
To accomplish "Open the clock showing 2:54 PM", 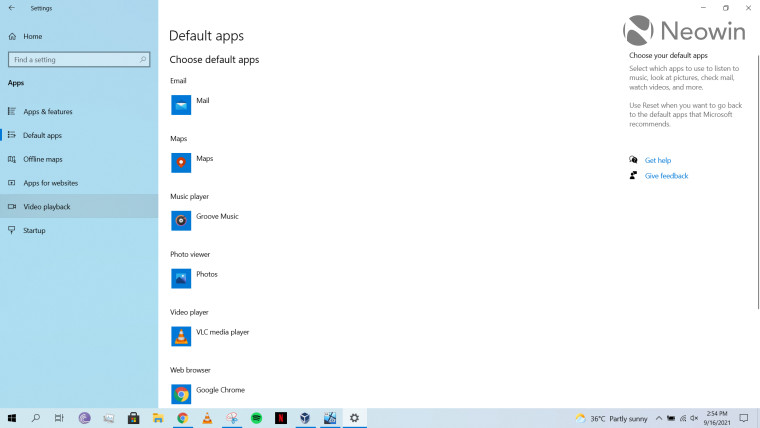I will click(x=717, y=418).
